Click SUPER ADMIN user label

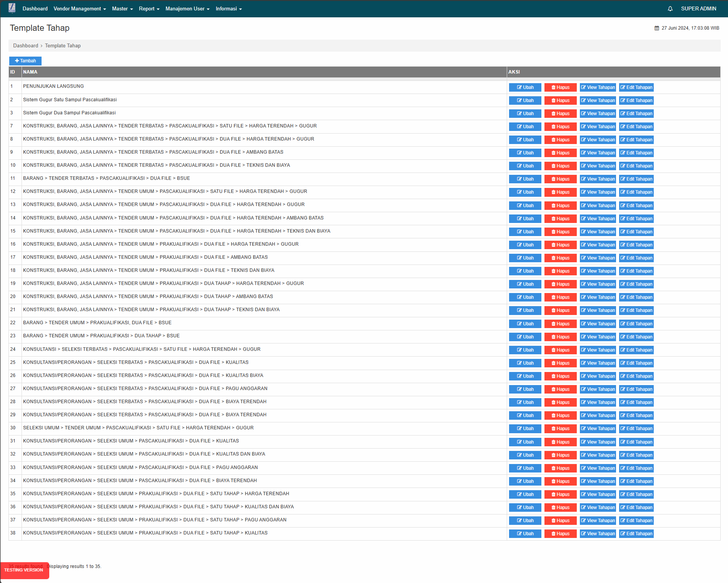click(698, 9)
